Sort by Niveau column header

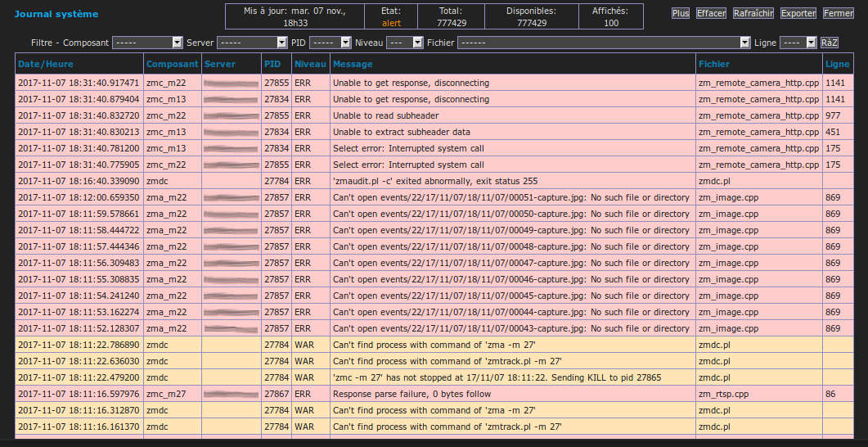[310, 64]
